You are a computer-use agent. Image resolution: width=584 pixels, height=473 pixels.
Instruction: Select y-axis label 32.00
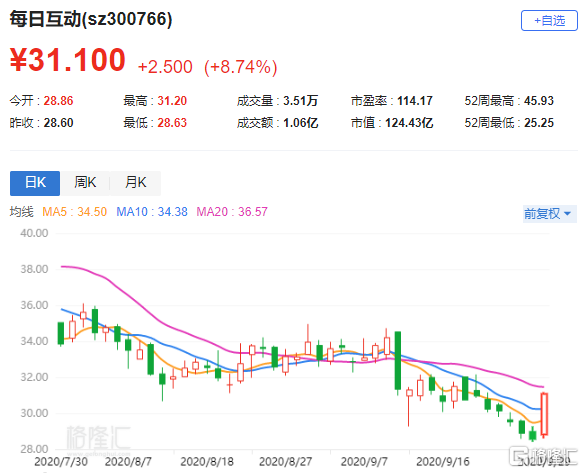pos(34,377)
